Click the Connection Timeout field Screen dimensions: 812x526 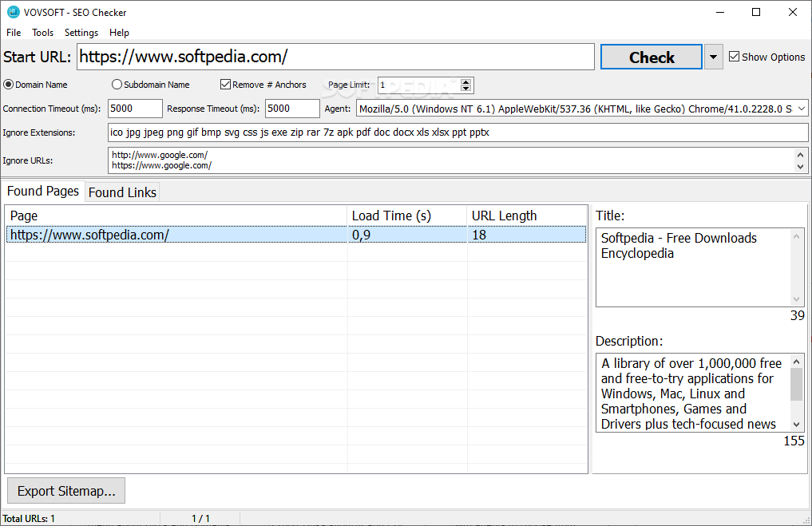[135, 109]
